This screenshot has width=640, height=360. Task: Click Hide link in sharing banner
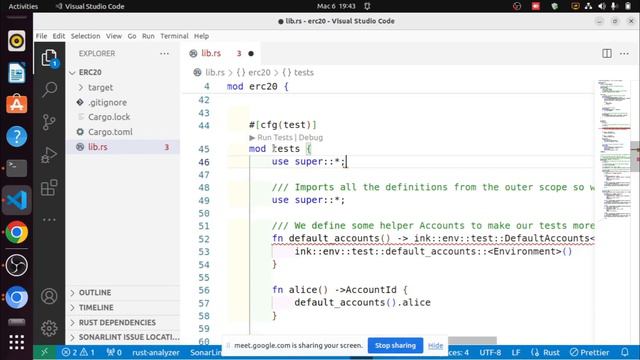tap(436, 346)
